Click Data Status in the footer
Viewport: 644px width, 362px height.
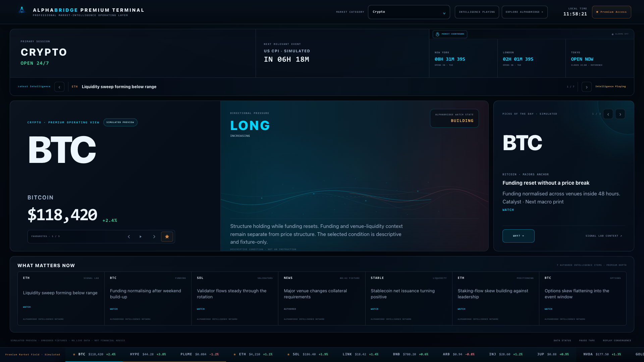point(562,341)
